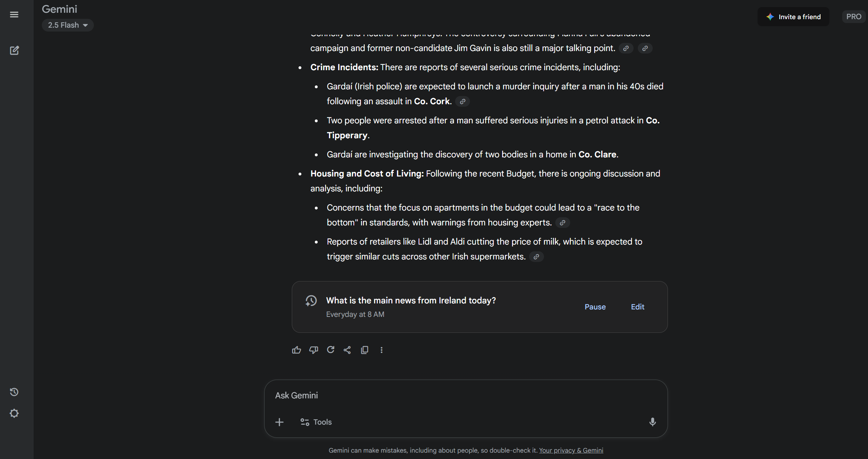Image resolution: width=868 pixels, height=459 pixels.
Task: Pause the scheduled Ireland news action
Action: tap(595, 307)
